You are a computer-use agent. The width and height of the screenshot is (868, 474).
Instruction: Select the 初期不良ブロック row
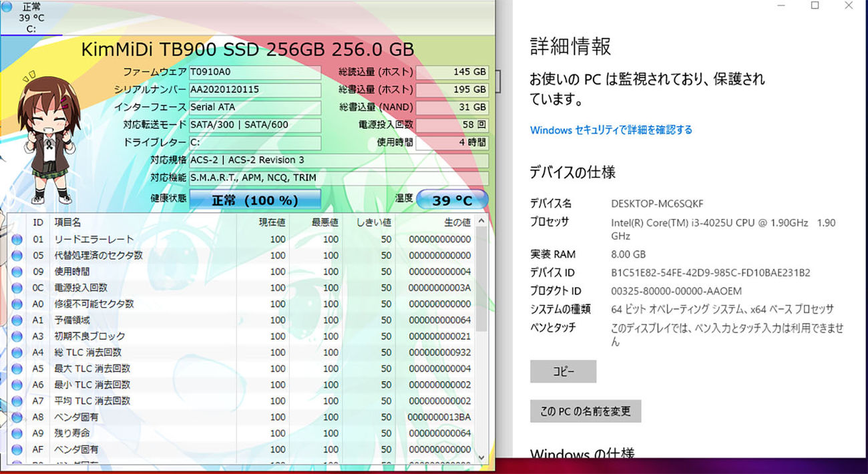point(242,336)
